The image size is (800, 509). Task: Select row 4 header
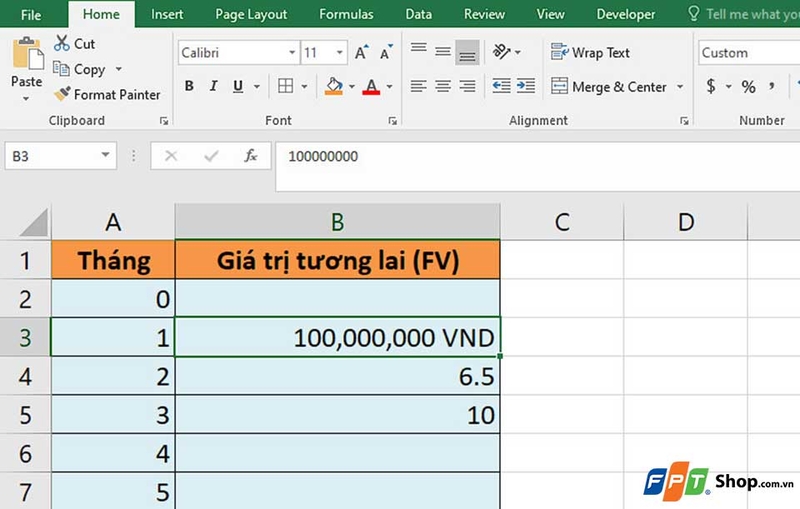(x=25, y=376)
